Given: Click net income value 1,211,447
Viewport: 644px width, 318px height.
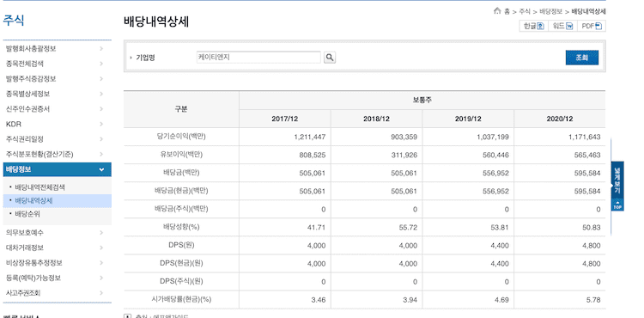Looking at the screenshot, I should click(310, 137).
